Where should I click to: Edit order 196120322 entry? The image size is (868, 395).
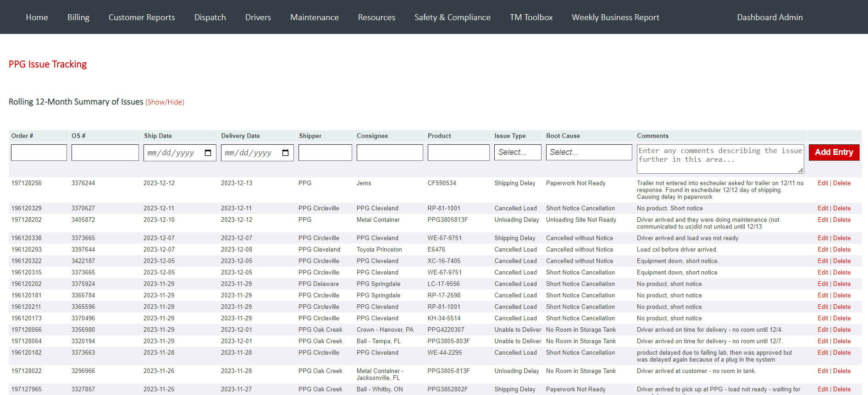823,261
